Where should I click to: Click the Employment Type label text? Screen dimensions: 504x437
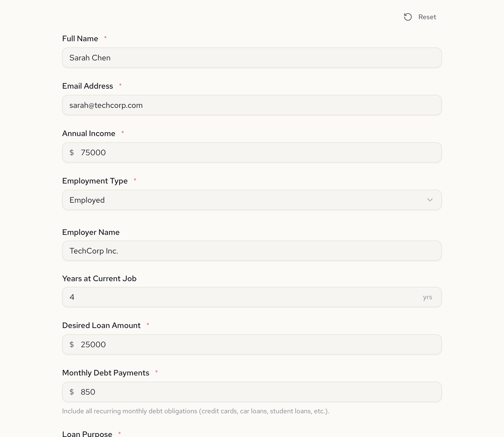95,181
